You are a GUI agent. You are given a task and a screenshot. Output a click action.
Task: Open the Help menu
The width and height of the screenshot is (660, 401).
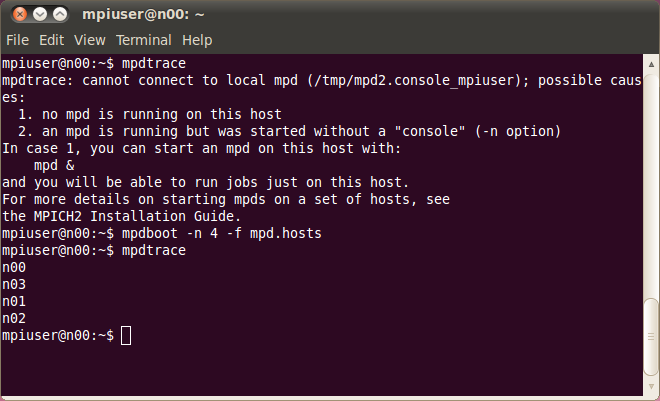coord(197,40)
